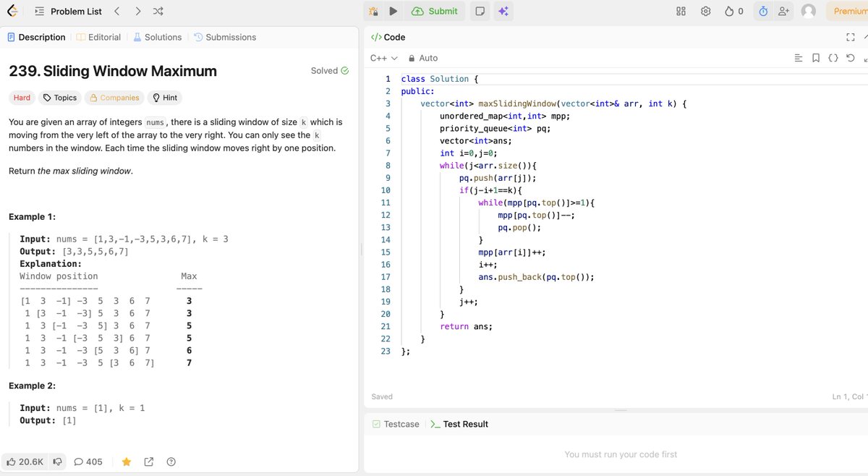Click the Hard difficulty tag
868x476 pixels.
[x=22, y=98]
